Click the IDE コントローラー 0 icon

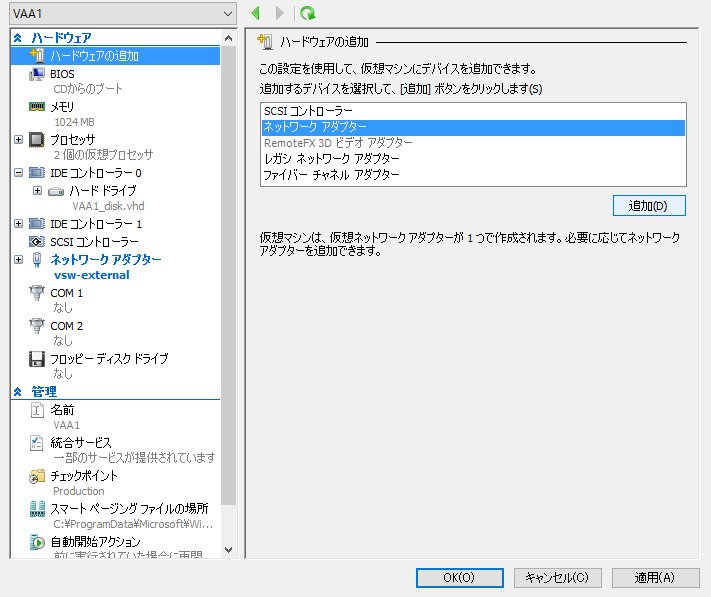pos(37,173)
